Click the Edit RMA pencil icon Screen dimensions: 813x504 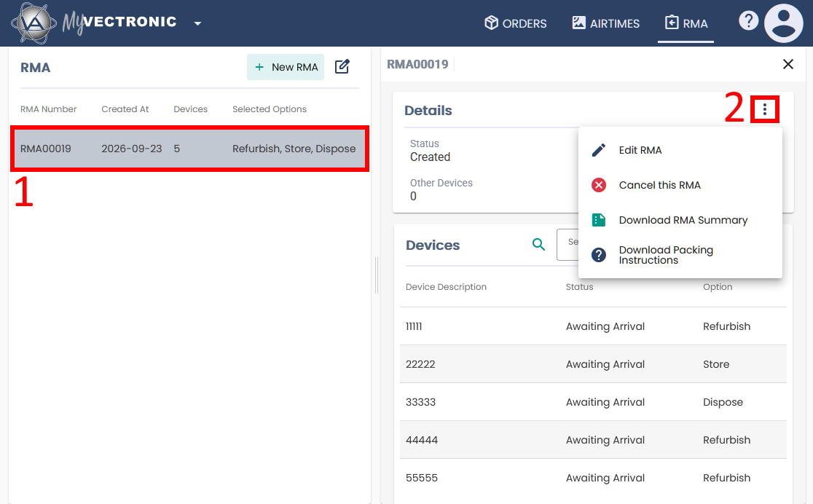(599, 150)
